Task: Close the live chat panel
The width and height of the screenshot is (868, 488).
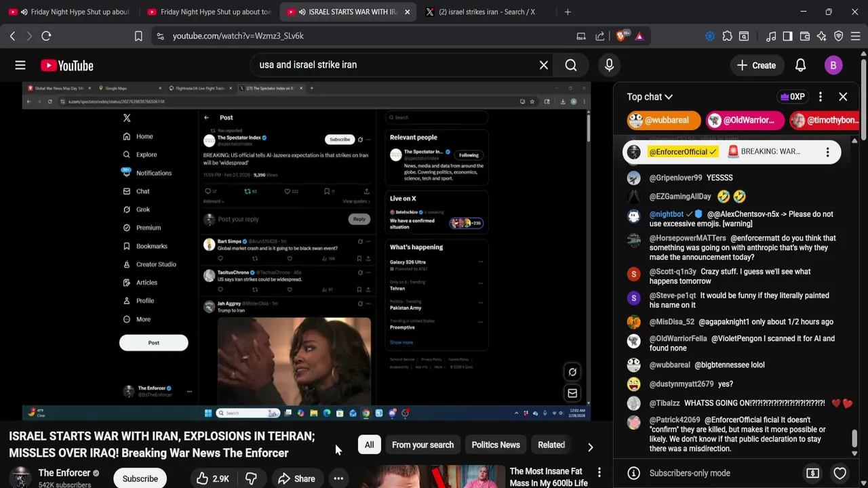Action: click(843, 97)
